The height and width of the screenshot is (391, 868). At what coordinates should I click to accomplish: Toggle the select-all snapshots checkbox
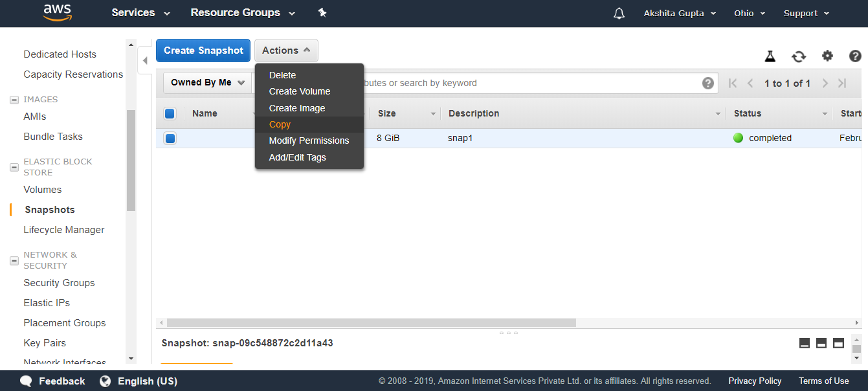click(x=170, y=113)
